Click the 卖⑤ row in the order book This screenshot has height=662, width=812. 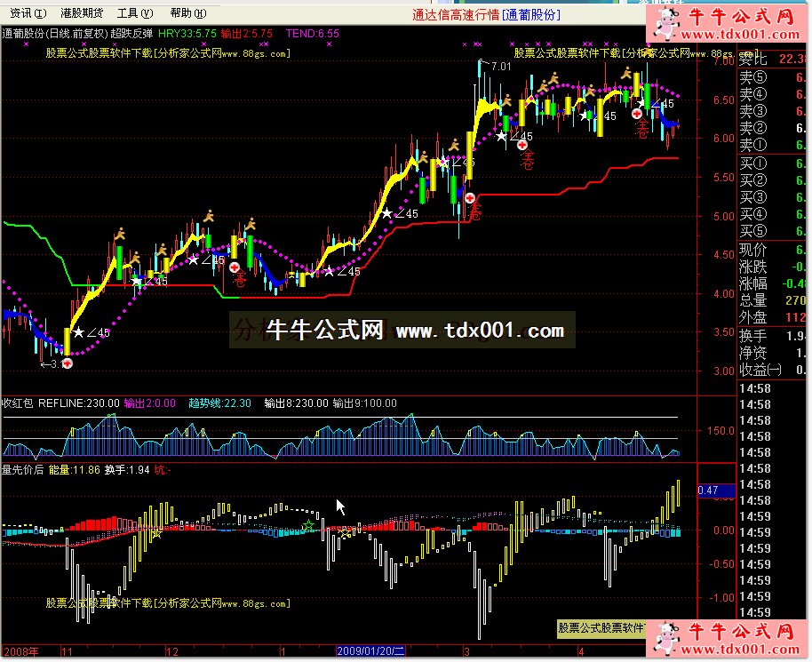pos(773,77)
